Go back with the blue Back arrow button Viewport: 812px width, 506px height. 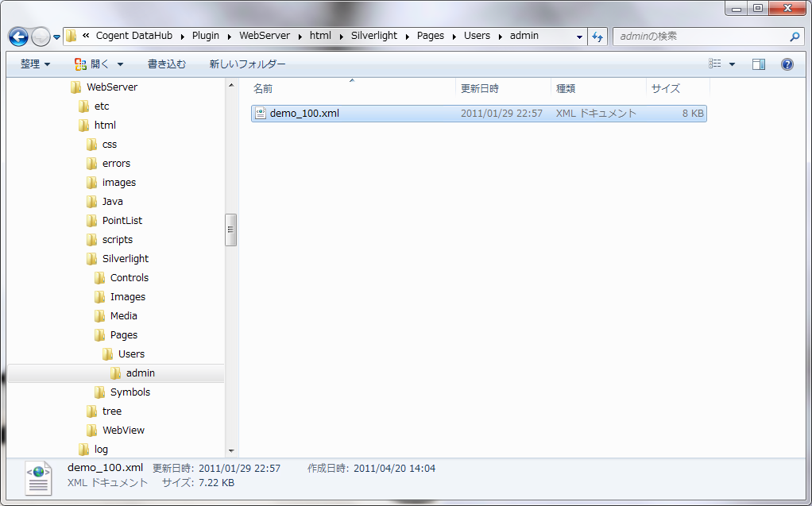(18, 37)
